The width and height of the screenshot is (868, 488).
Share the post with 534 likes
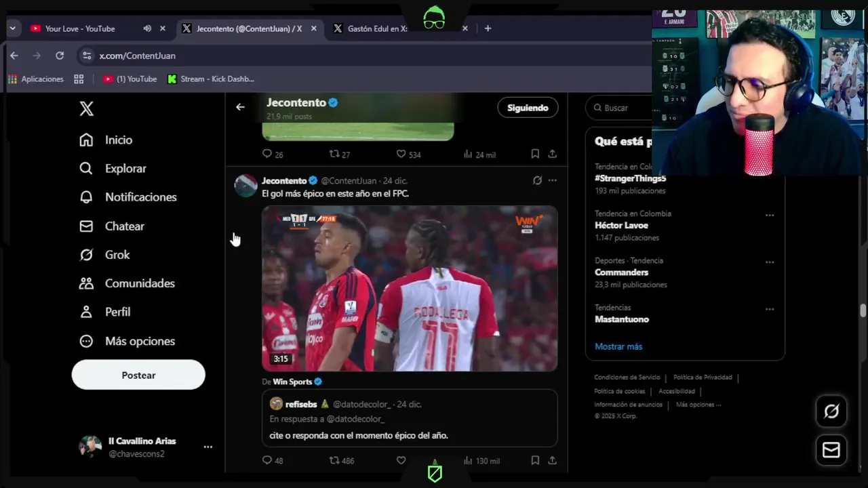click(553, 155)
